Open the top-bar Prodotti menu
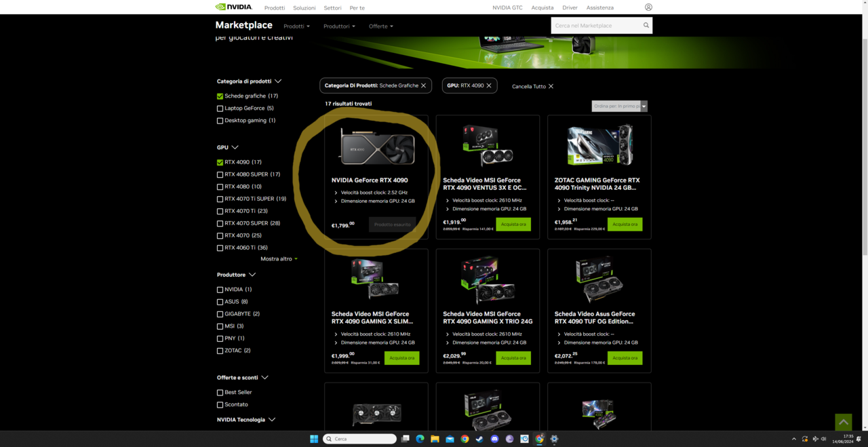 pos(275,8)
